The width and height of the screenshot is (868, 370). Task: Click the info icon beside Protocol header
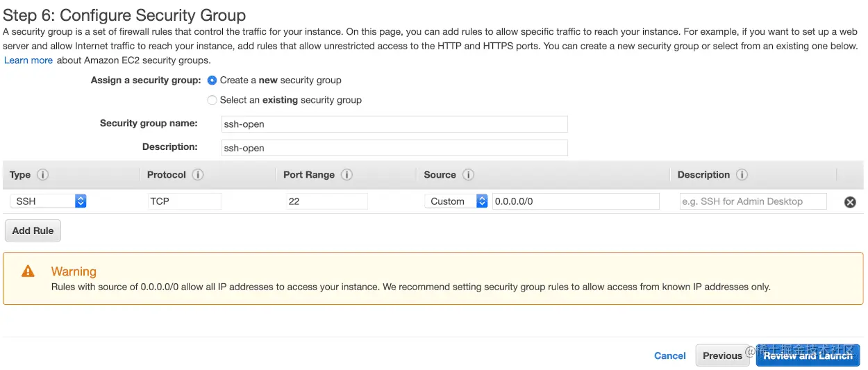coord(198,175)
